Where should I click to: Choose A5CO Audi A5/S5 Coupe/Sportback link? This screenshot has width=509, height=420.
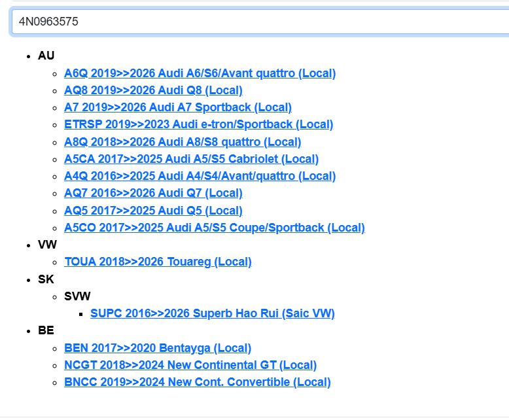coord(214,228)
